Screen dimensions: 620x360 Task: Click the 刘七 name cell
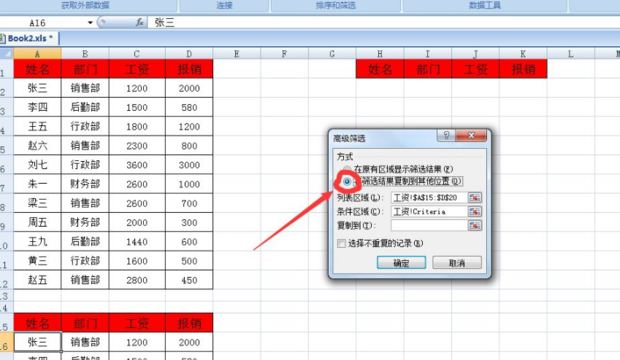click(38, 165)
